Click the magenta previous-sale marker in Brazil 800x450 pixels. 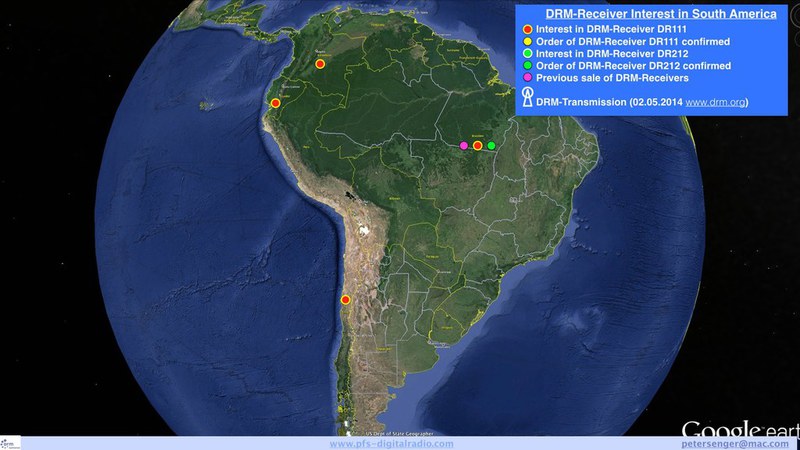click(x=464, y=146)
